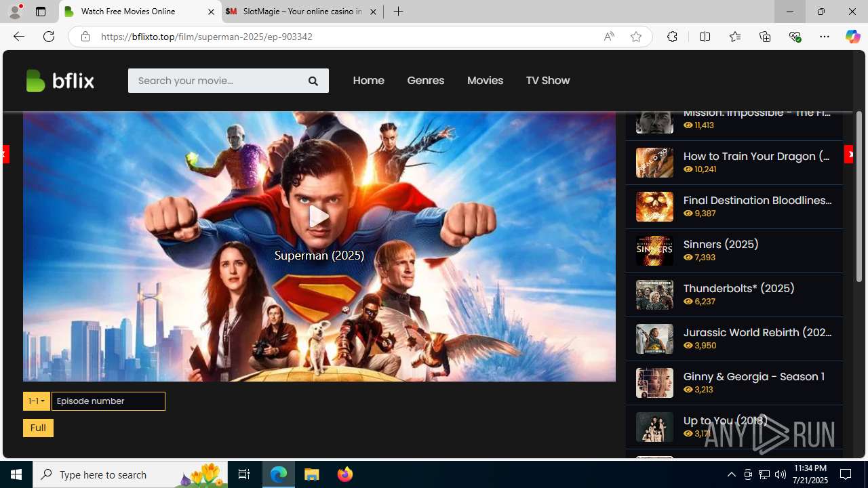
Task: Click the 9,387 views count
Action: point(700,213)
